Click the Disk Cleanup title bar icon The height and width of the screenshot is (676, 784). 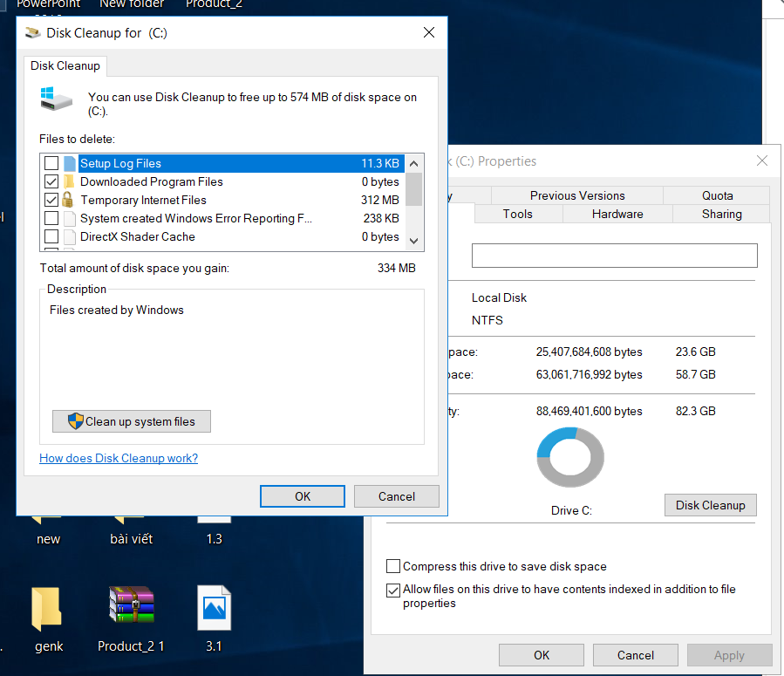[x=33, y=33]
